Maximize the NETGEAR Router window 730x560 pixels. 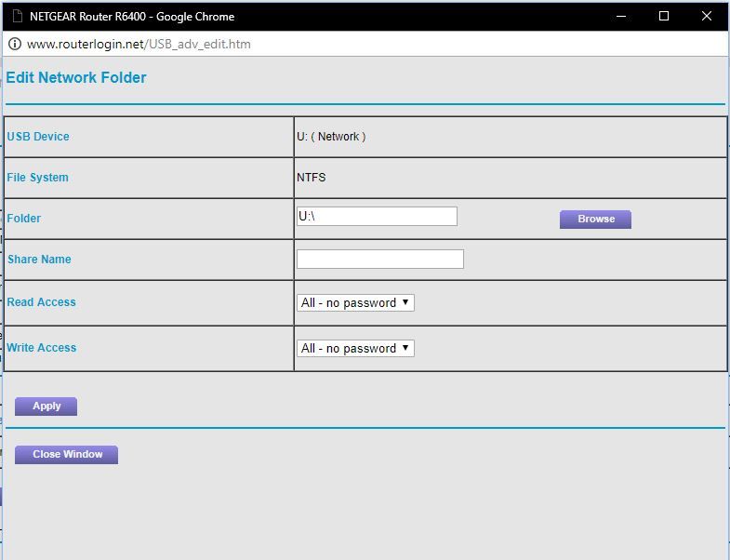[664, 16]
